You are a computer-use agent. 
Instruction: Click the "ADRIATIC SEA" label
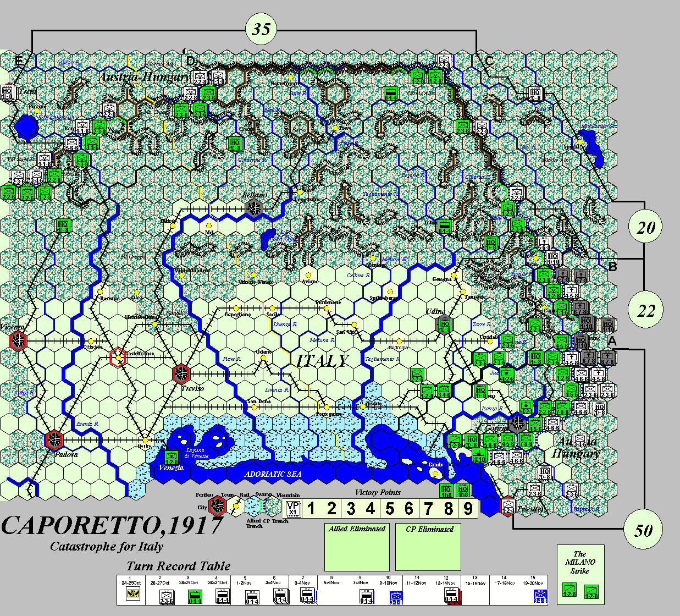click(273, 474)
